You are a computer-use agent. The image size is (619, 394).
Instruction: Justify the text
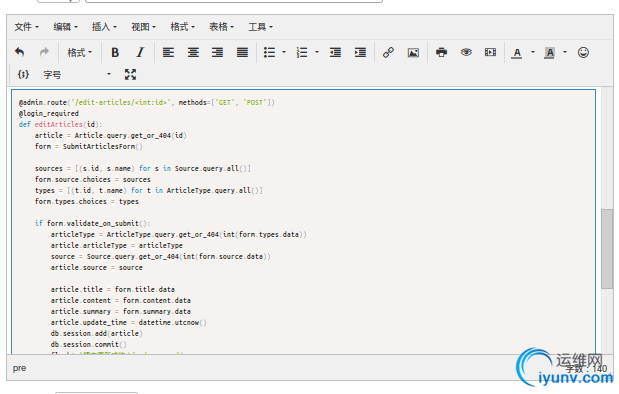point(242,53)
